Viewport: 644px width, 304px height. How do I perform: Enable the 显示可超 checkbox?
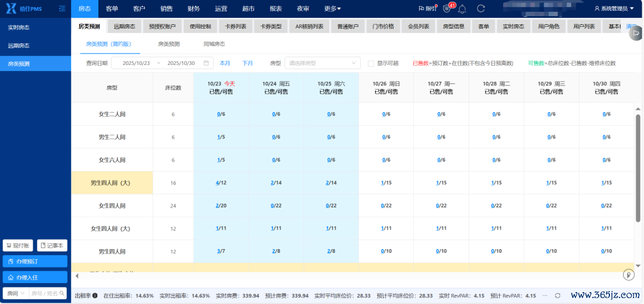tap(371, 63)
